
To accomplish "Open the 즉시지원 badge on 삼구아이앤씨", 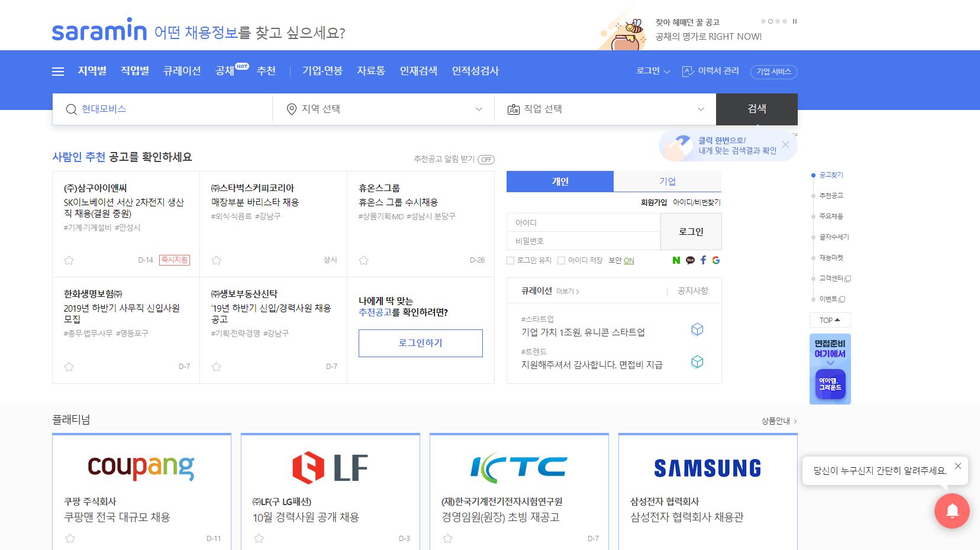I will click(x=175, y=260).
